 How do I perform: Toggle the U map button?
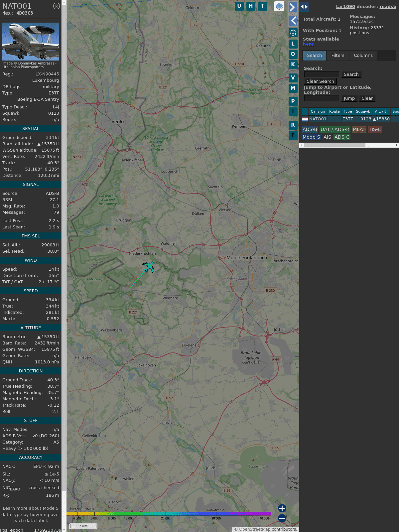coord(239,6)
